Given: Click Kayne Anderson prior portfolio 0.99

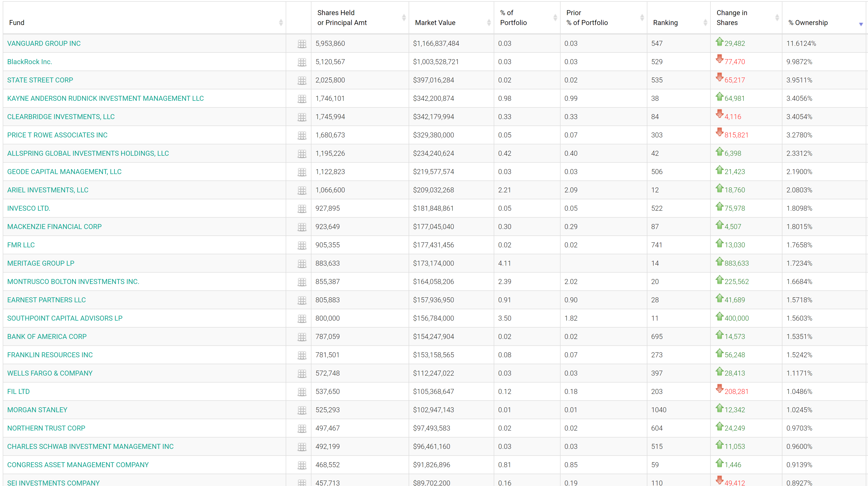Looking at the screenshot, I should tap(571, 99).
